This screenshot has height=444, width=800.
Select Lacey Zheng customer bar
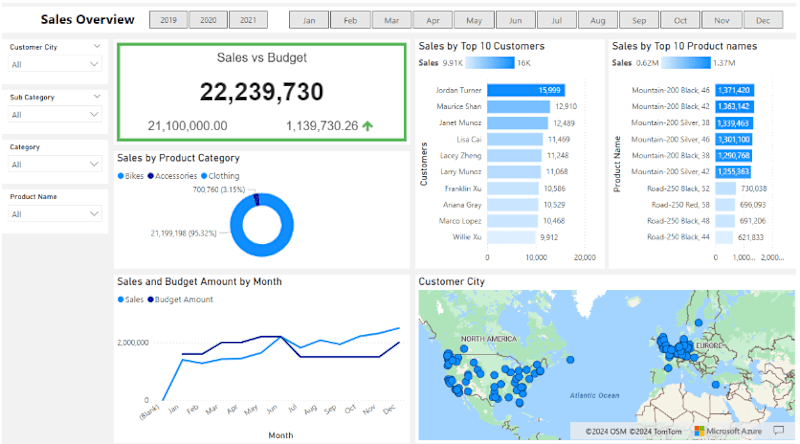pos(514,155)
